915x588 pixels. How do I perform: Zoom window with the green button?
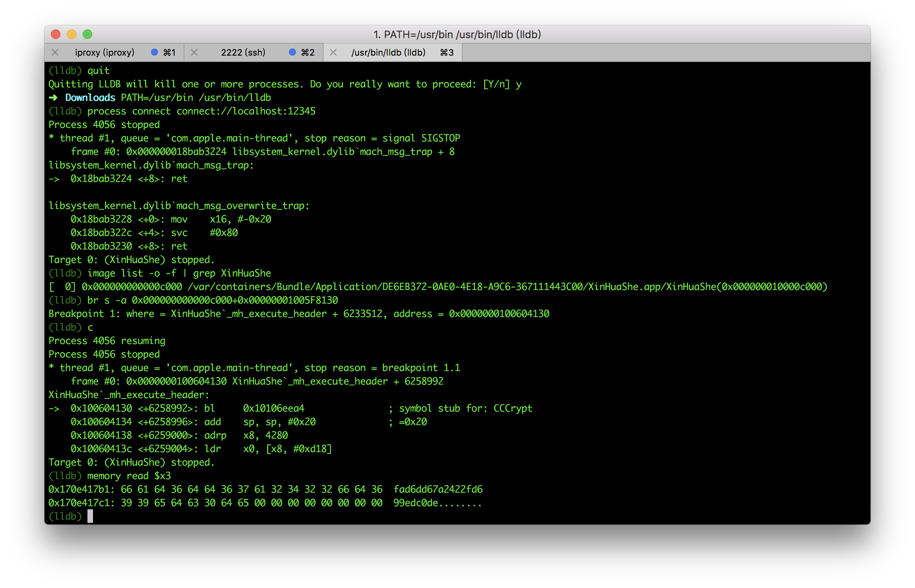[87, 35]
